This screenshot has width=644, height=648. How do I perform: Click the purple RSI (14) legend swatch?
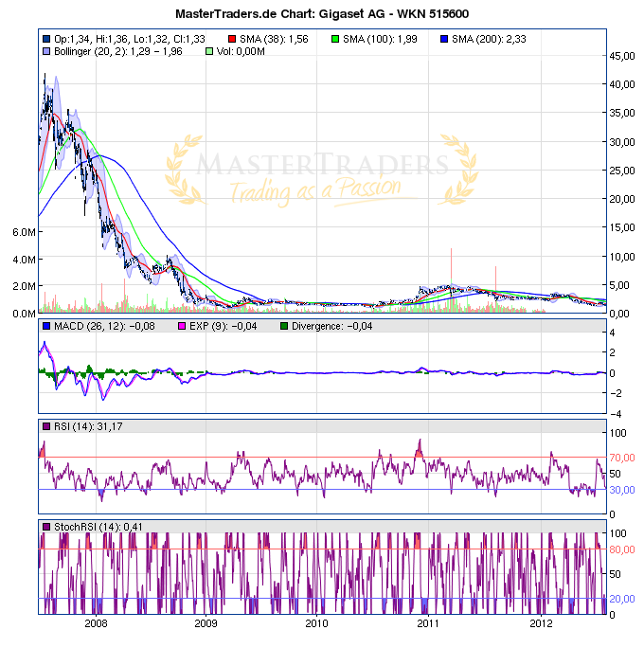[x=46, y=426]
